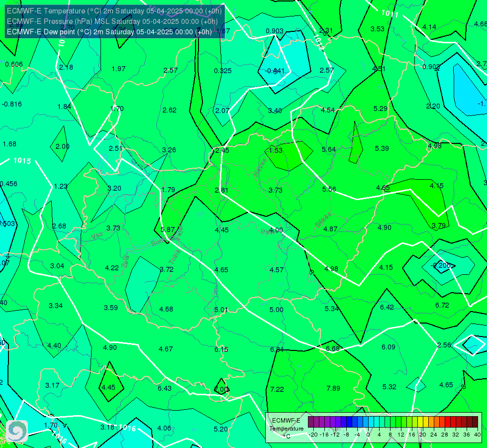Click the dew point value 0.325
The width and height of the screenshot is (487, 448).
pos(223,71)
